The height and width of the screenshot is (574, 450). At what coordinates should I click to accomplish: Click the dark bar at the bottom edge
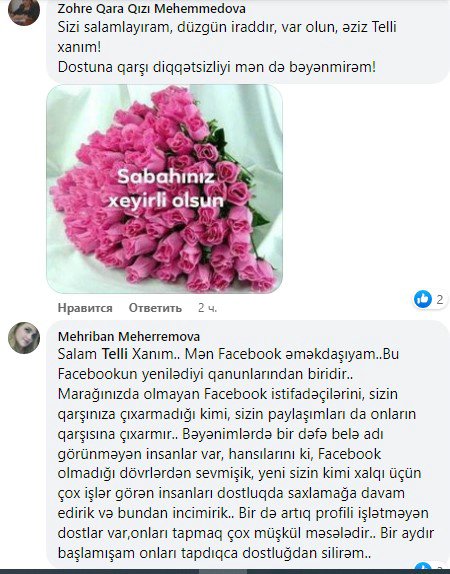225,571
